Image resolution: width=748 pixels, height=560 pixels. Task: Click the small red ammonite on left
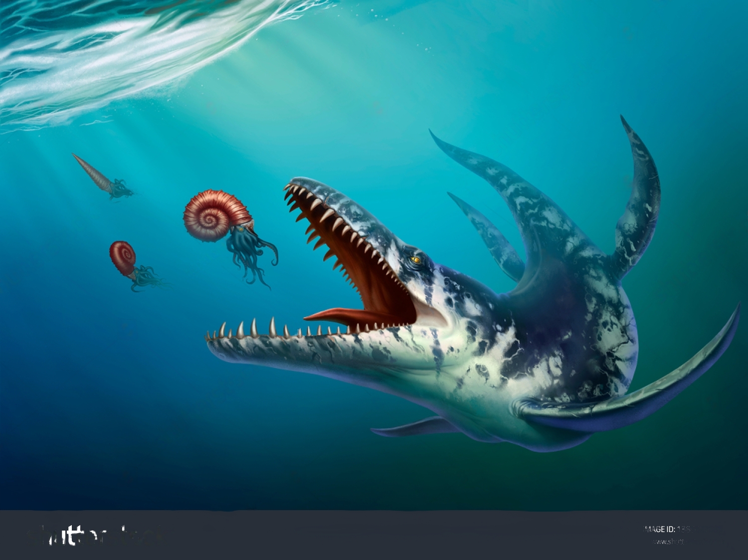point(123,257)
